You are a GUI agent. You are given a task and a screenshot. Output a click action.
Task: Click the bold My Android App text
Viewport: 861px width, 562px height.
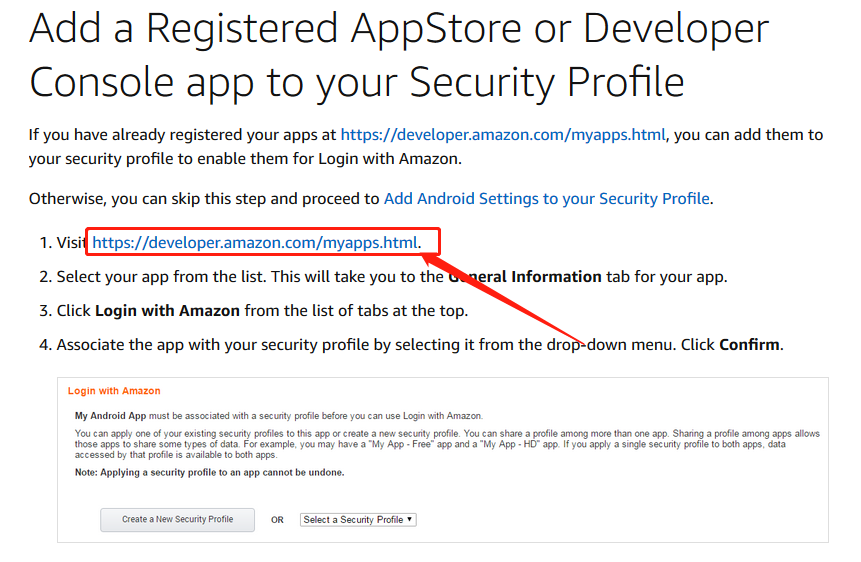(x=109, y=415)
